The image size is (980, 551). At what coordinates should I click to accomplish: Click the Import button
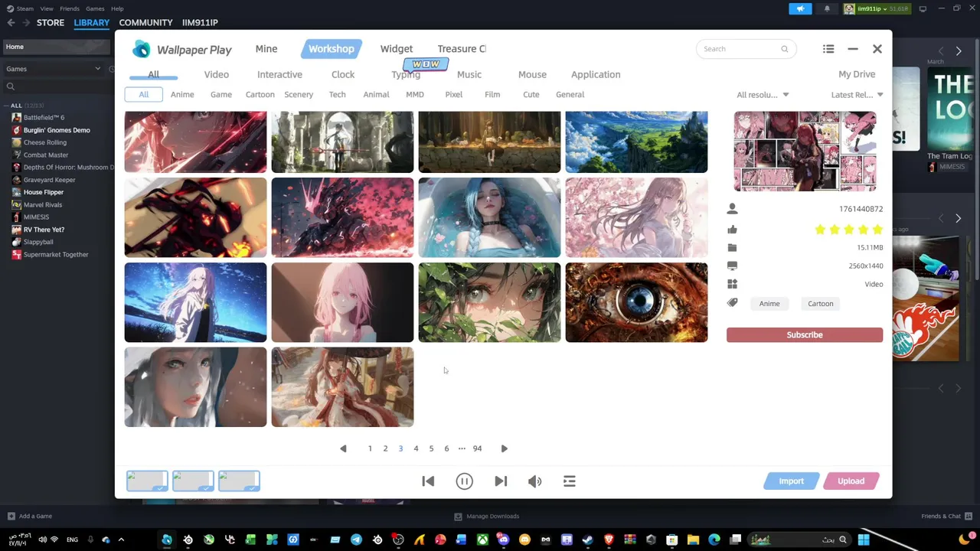792,481
